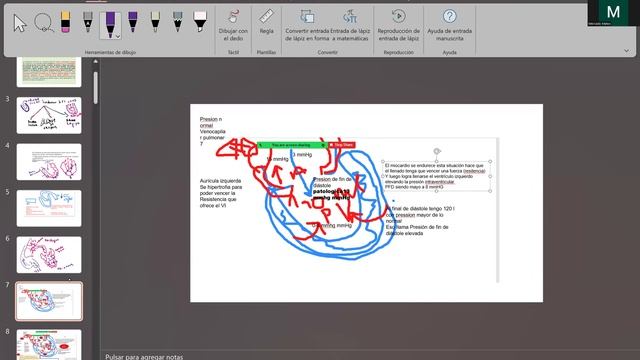
Task: Toggle Dibujar con el dedo
Action: point(233,26)
